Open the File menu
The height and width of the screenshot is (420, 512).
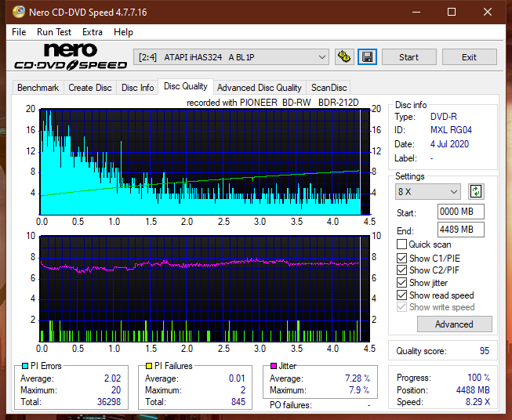(x=19, y=32)
